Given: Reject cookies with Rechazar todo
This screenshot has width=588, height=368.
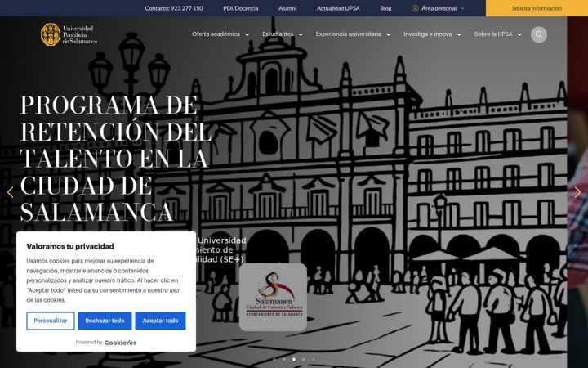Looking at the screenshot, I should tap(105, 321).
